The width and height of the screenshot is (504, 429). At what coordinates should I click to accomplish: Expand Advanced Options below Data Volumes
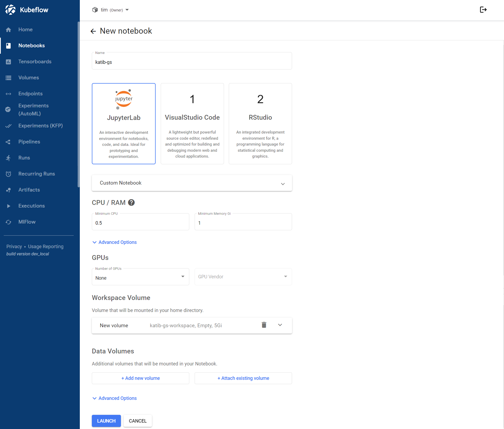115,398
